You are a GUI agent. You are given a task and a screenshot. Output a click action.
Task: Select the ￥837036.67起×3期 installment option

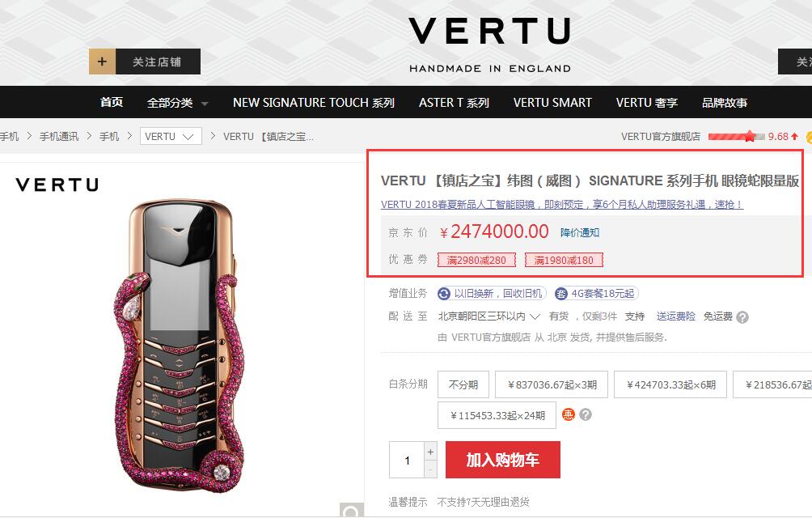[552, 384]
